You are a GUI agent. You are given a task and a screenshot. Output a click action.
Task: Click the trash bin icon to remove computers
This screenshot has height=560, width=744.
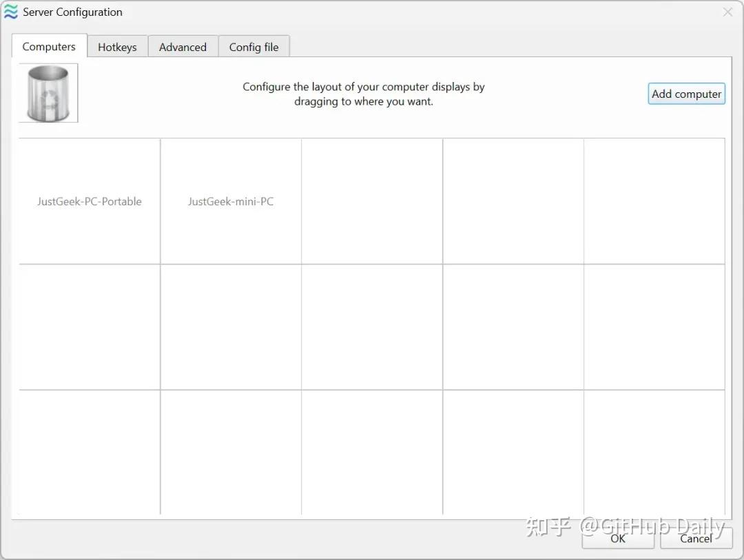point(48,93)
